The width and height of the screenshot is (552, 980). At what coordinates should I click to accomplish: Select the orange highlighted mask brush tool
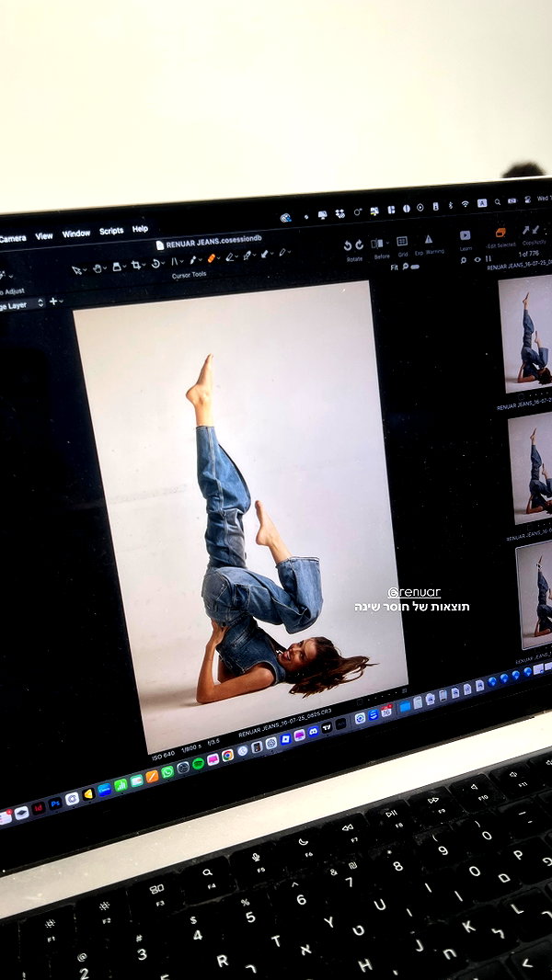[x=212, y=258]
